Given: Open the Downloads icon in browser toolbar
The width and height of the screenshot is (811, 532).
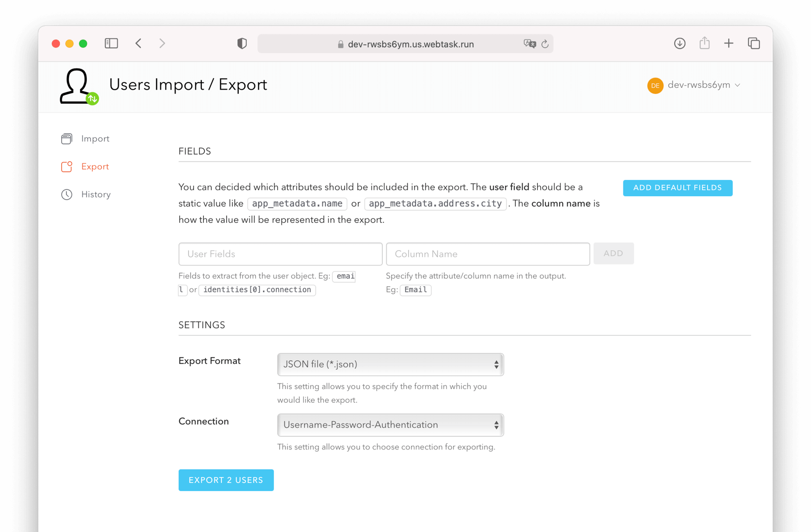Looking at the screenshot, I should pos(680,44).
